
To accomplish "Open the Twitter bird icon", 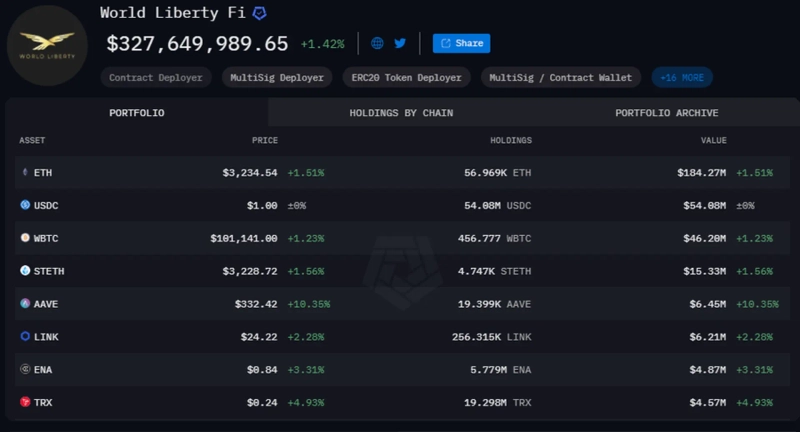I will coord(400,44).
